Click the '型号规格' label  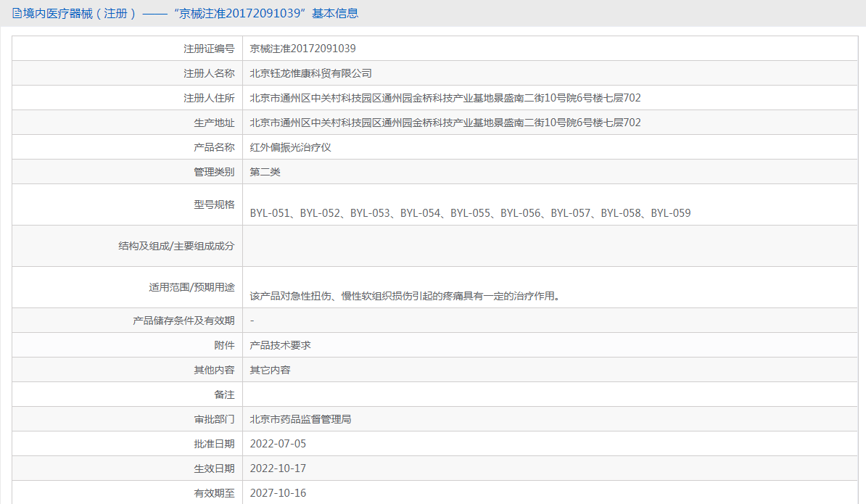pyautogui.click(x=214, y=205)
